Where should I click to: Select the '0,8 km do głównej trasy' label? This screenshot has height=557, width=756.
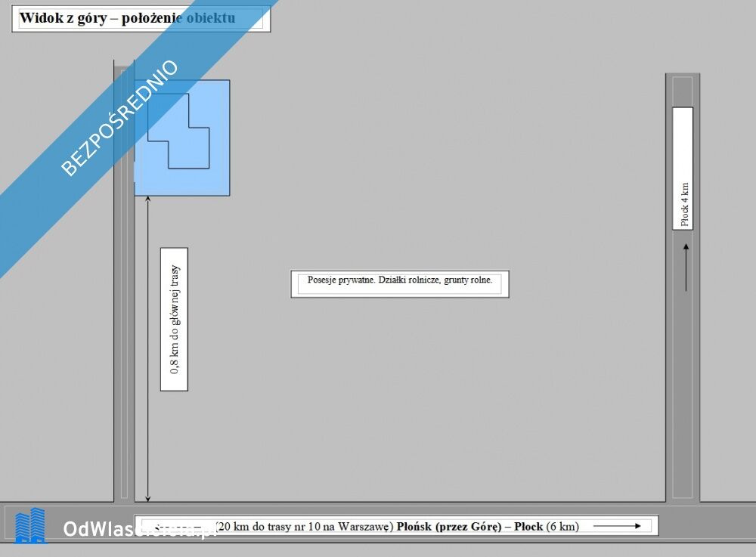pos(175,319)
